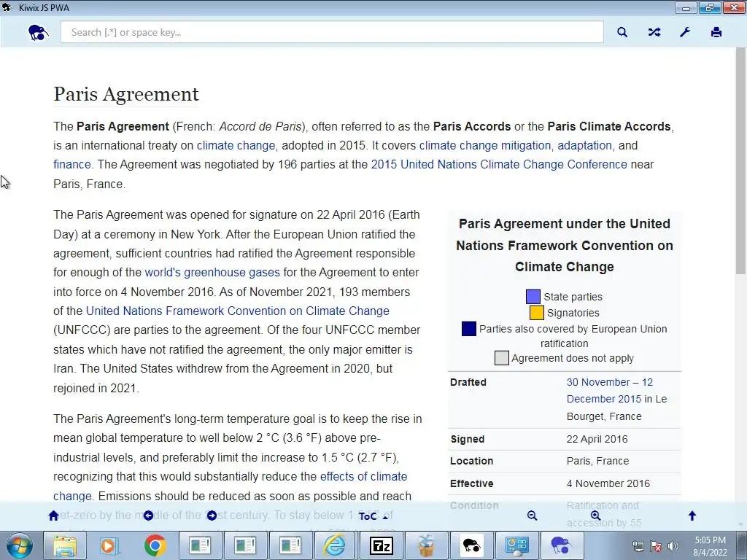Open Windows Start menu orb
This screenshot has width=747, height=560.
tap(20, 545)
